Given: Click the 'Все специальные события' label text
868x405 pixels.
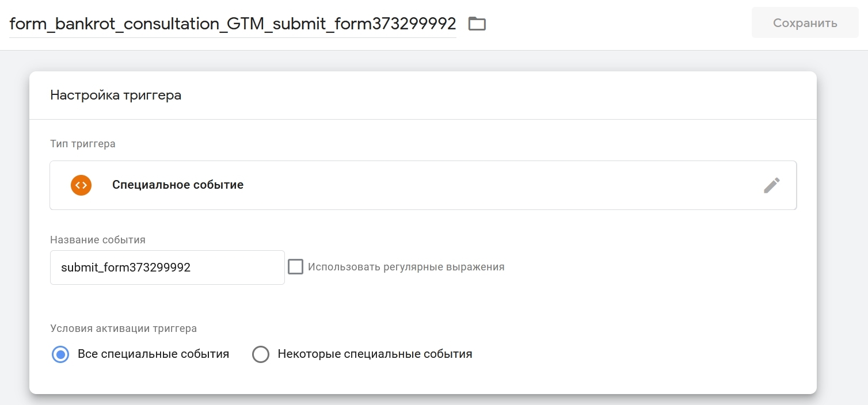Looking at the screenshot, I should tap(153, 354).
